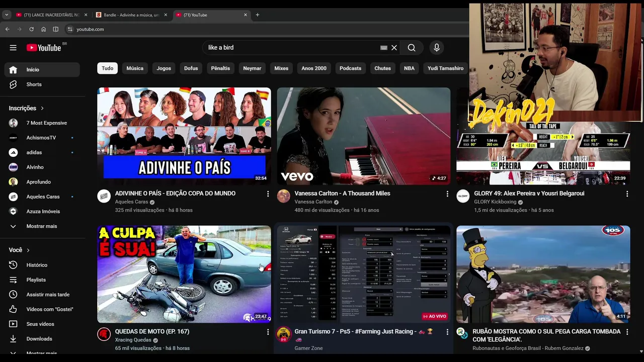
Task: Select the Podcasts filter chip
Action: pos(350,68)
